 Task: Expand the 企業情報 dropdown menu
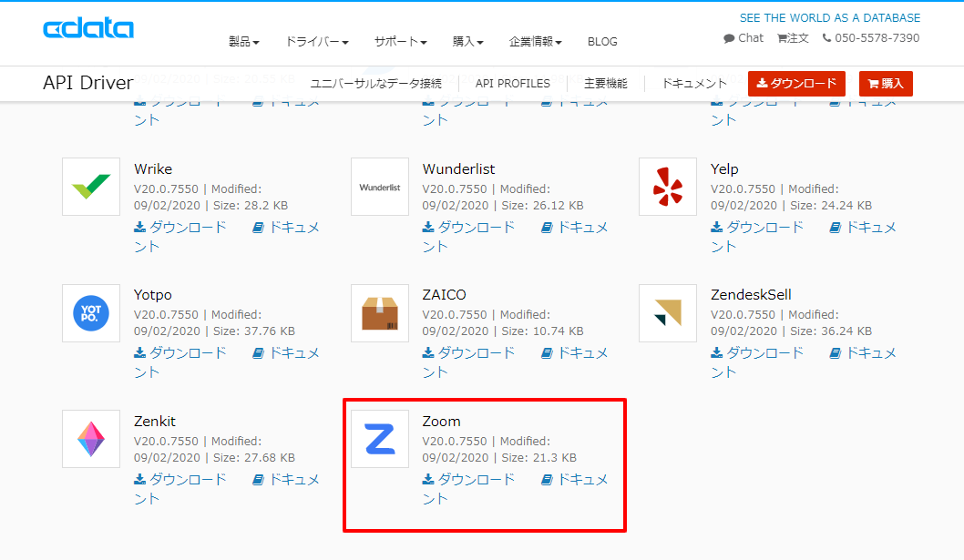[x=536, y=41]
